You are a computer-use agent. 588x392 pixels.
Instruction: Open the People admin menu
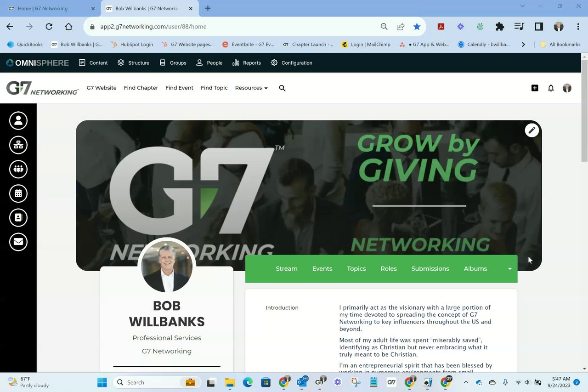click(209, 63)
